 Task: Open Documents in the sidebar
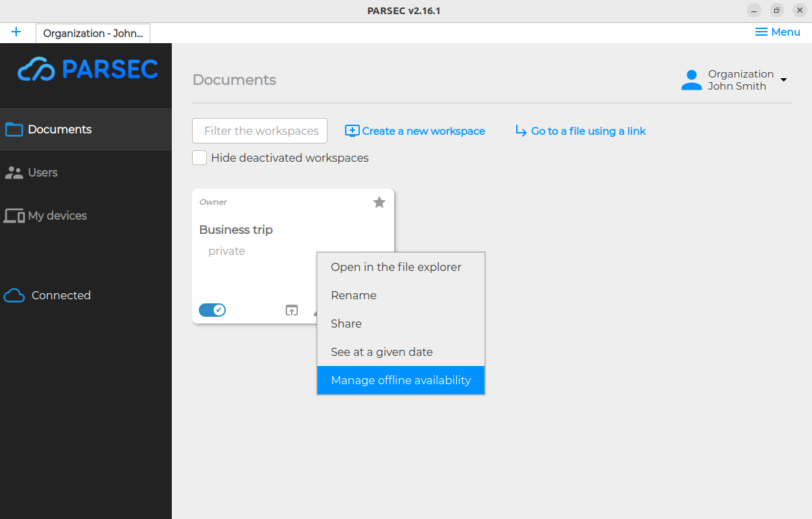(x=86, y=129)
